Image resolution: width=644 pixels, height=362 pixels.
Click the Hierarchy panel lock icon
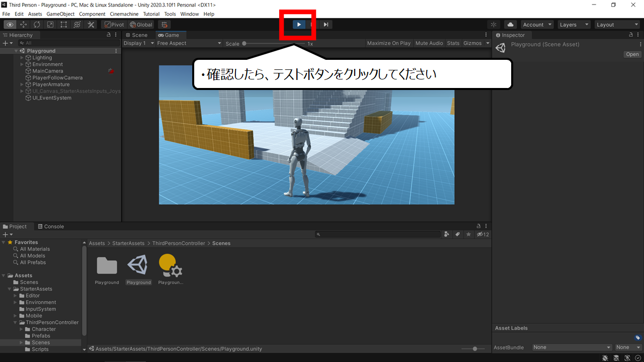point(109,35)
